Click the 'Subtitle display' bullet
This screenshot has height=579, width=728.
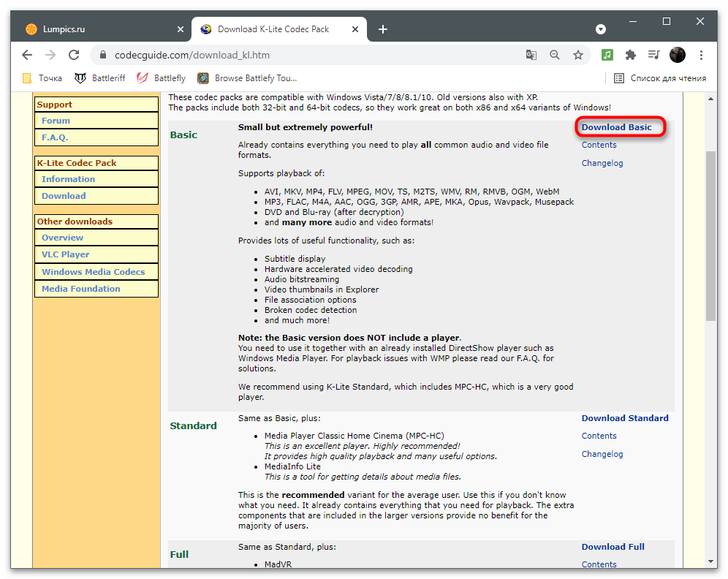pos(295,259)
